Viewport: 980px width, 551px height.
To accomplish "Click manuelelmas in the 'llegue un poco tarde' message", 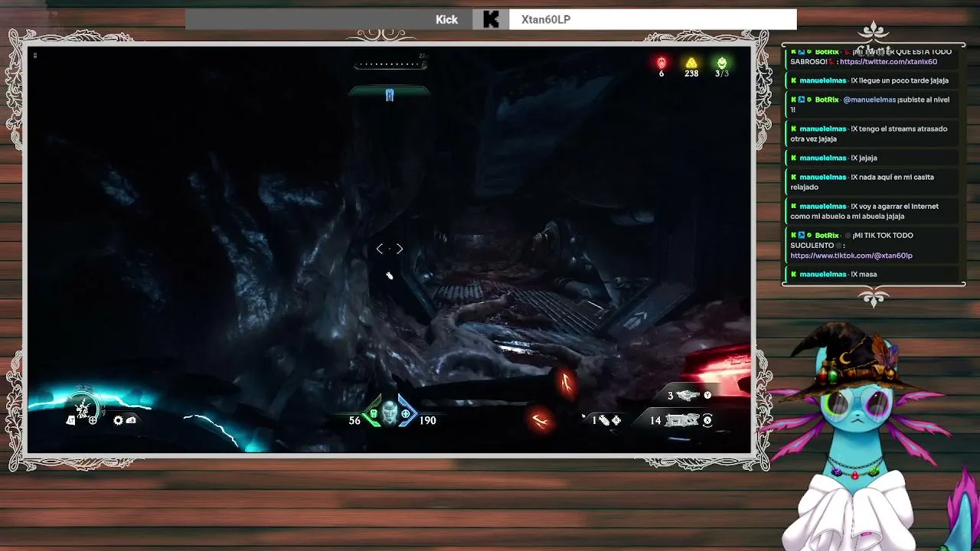I will click(823, 80).
